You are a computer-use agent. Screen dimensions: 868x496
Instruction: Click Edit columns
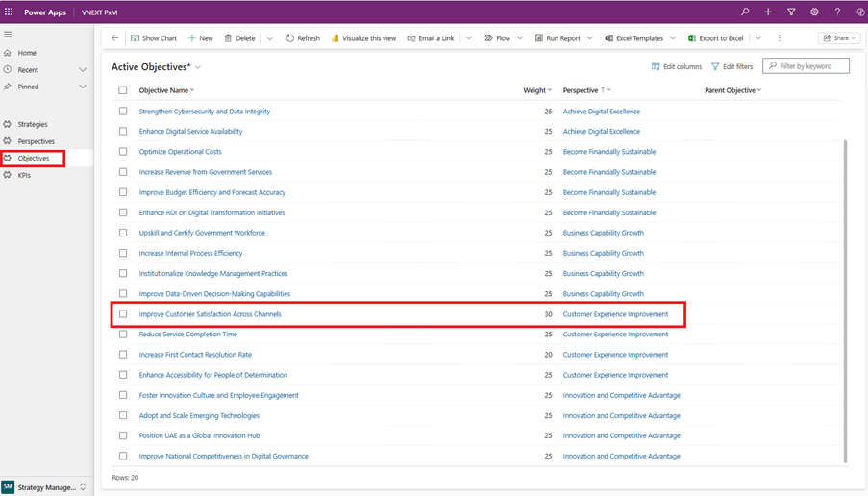point(677,66)
